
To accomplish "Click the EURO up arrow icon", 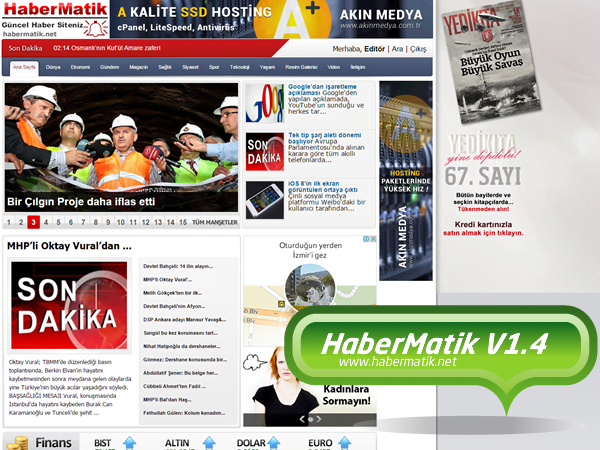I will [345, 443].
